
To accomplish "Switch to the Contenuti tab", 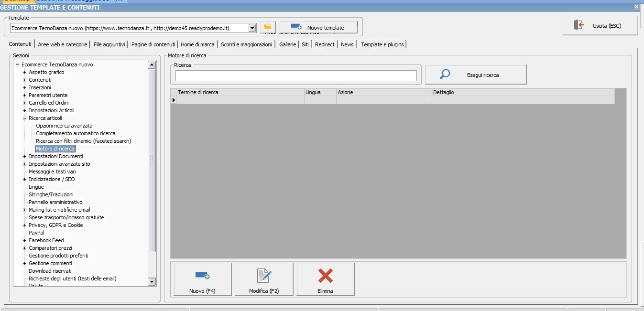I will [x=20, y=44].
